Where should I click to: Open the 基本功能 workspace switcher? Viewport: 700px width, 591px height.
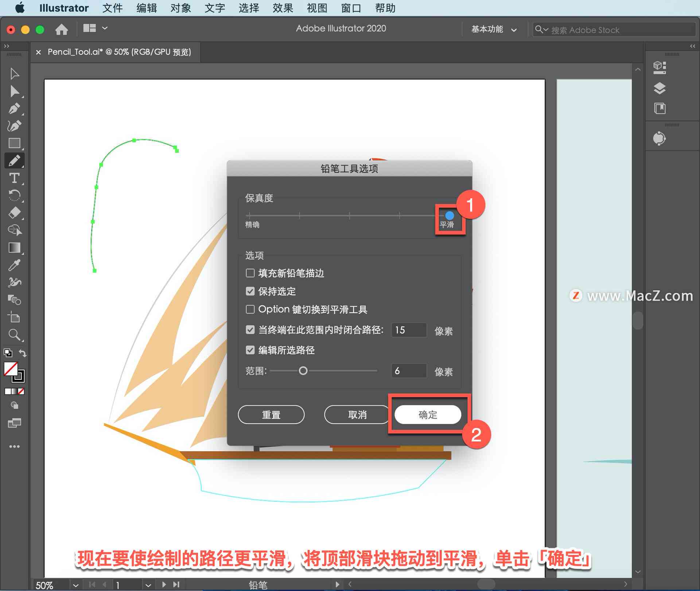(x=494, y=29)
